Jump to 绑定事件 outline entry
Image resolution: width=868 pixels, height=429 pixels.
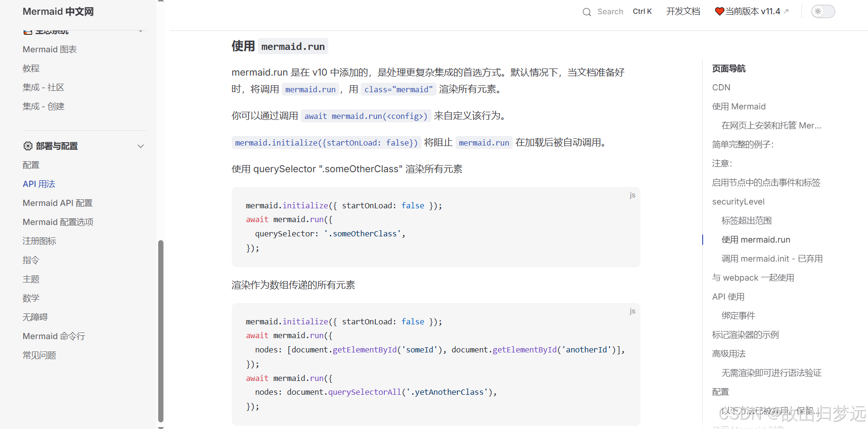[738, 316]
